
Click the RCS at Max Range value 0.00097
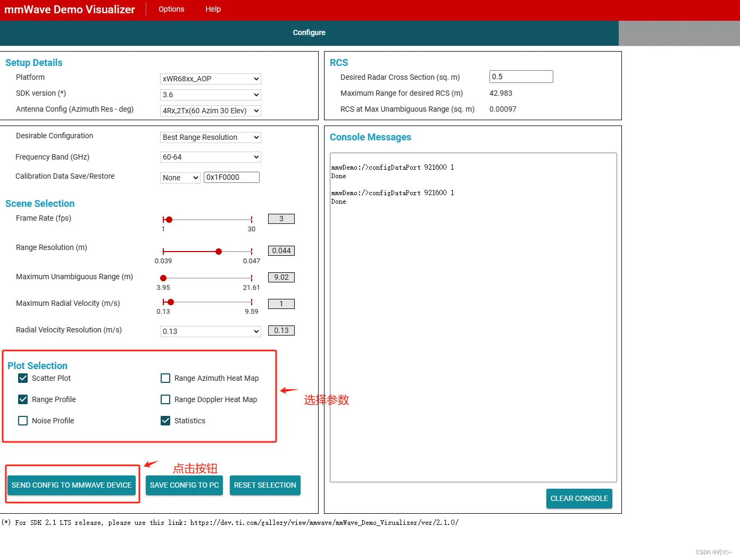pyautogui.click(x=503, y=109)
